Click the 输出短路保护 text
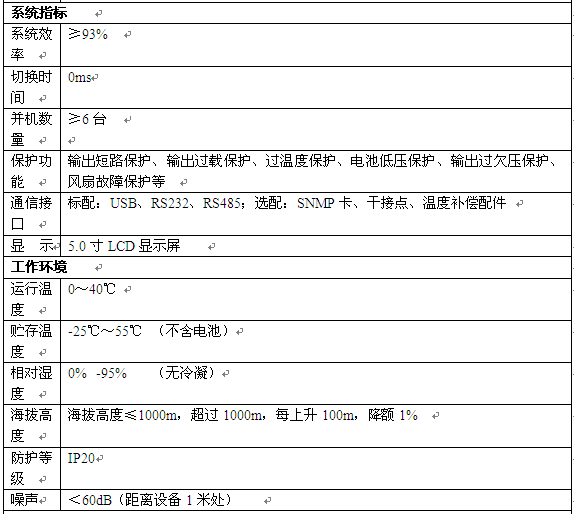574x514 pixels. coord(109,161)
